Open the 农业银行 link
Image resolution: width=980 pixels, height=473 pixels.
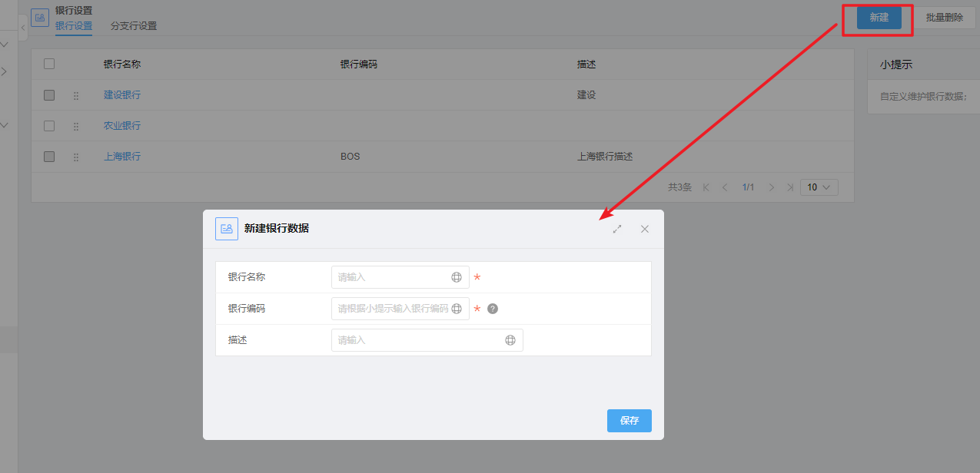122,126
